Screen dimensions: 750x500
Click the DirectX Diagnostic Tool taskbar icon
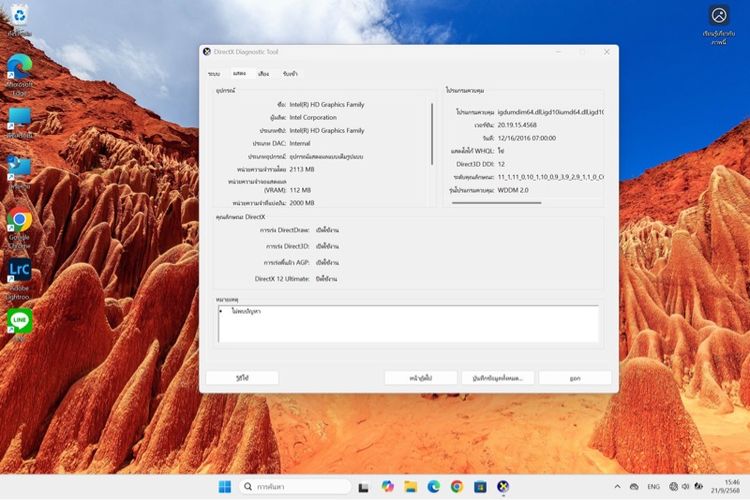[x=503, y=487]
